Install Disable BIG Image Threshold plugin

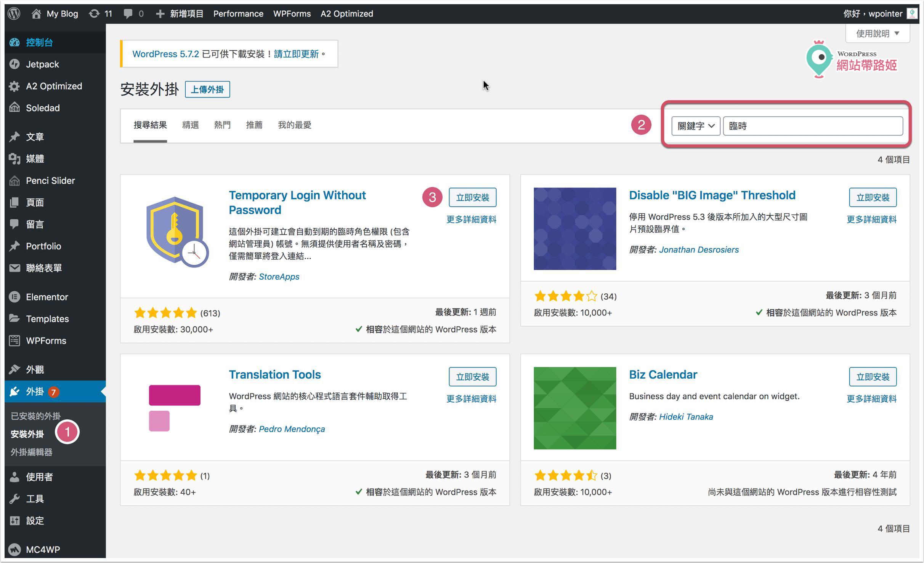click(873, 197)
